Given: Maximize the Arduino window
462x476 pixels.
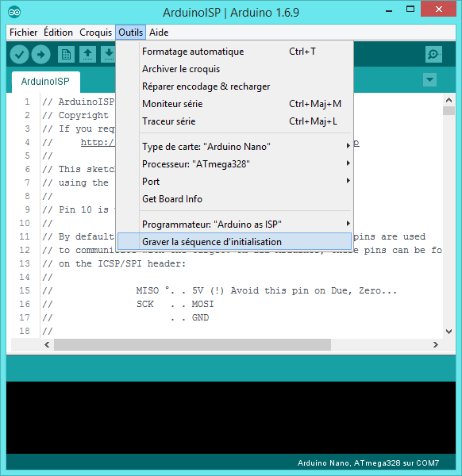Looking at the screenshot, I should point(410,9).
